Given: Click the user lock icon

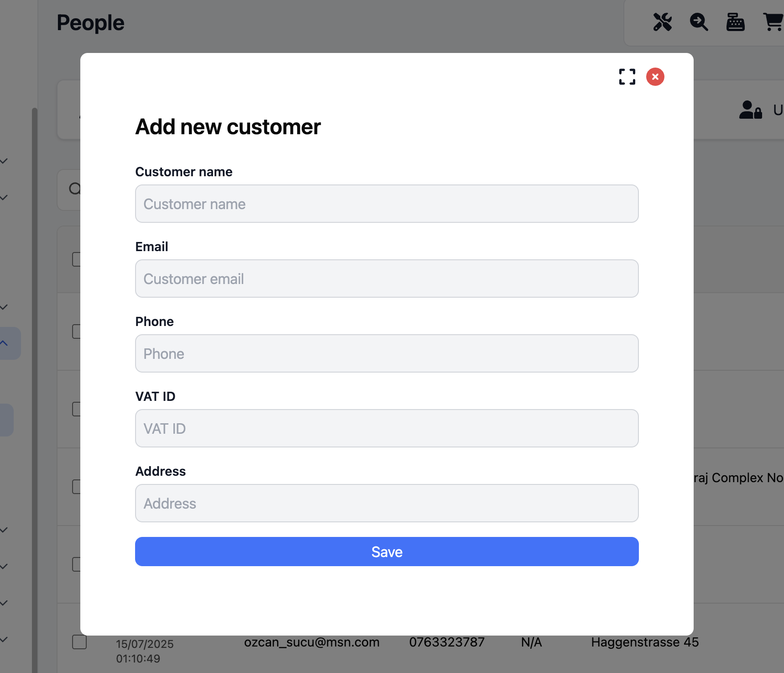Looking at the screenshot, I should coord(750,110).
